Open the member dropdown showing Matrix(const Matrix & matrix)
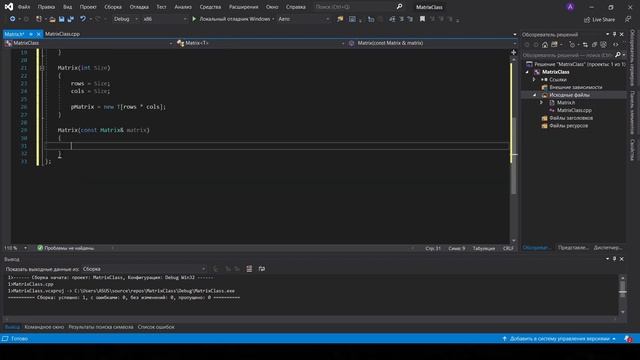This screenshot has width=640, height=360. point(432,43)
